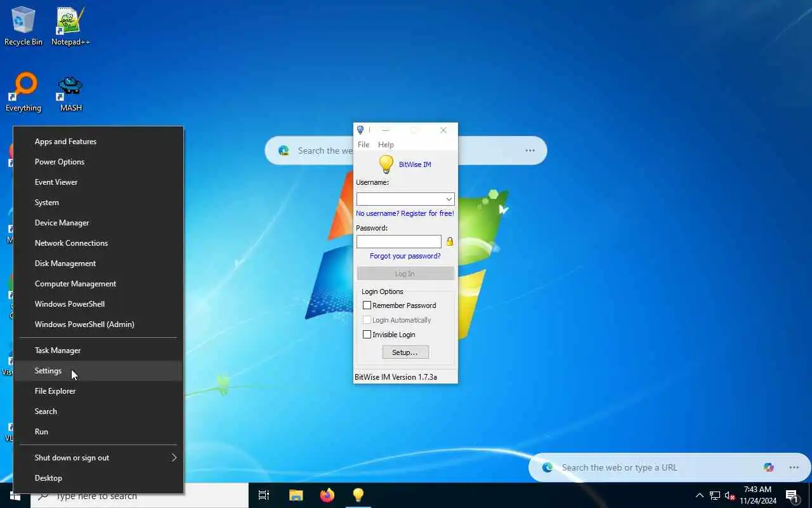Choose System from context menu

[x=98, y=203]
